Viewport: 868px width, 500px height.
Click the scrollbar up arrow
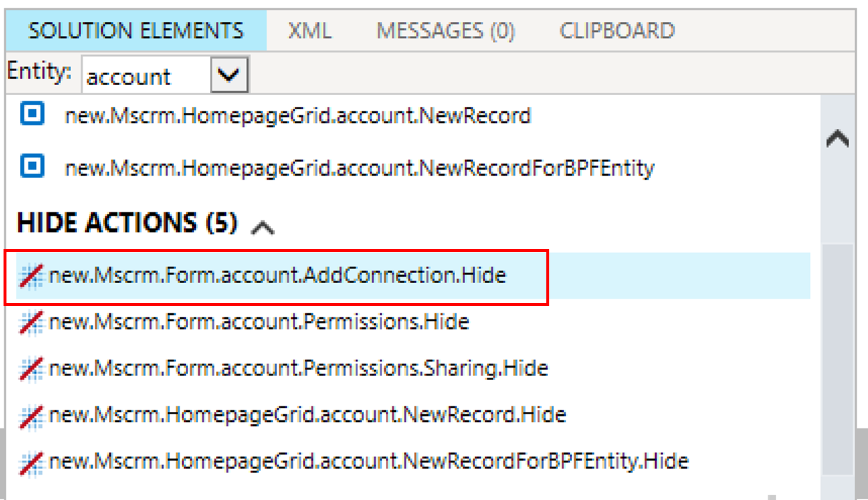[837, 139]
